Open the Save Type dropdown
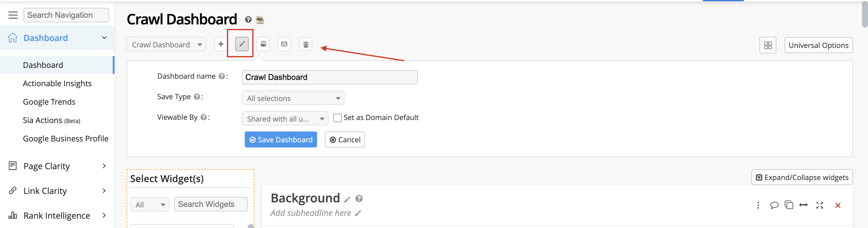Image resolution: width=868 pixels, height=228 pixels. coord(292,98)
